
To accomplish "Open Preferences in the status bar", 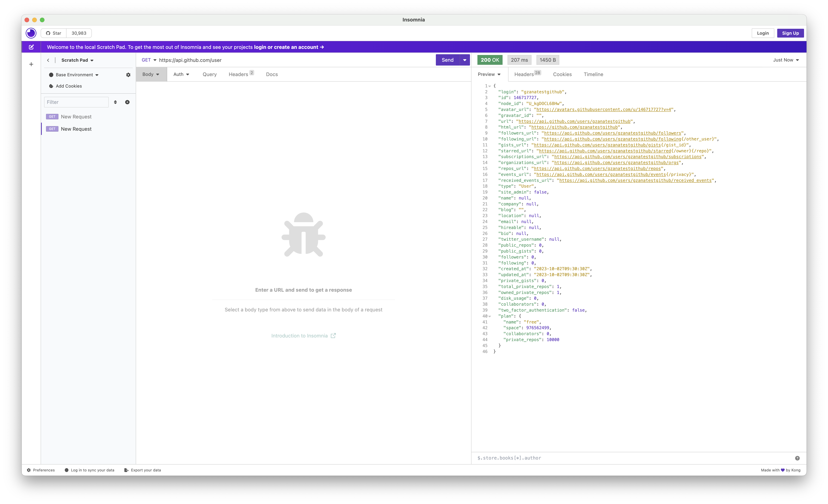I will point(41,470).
